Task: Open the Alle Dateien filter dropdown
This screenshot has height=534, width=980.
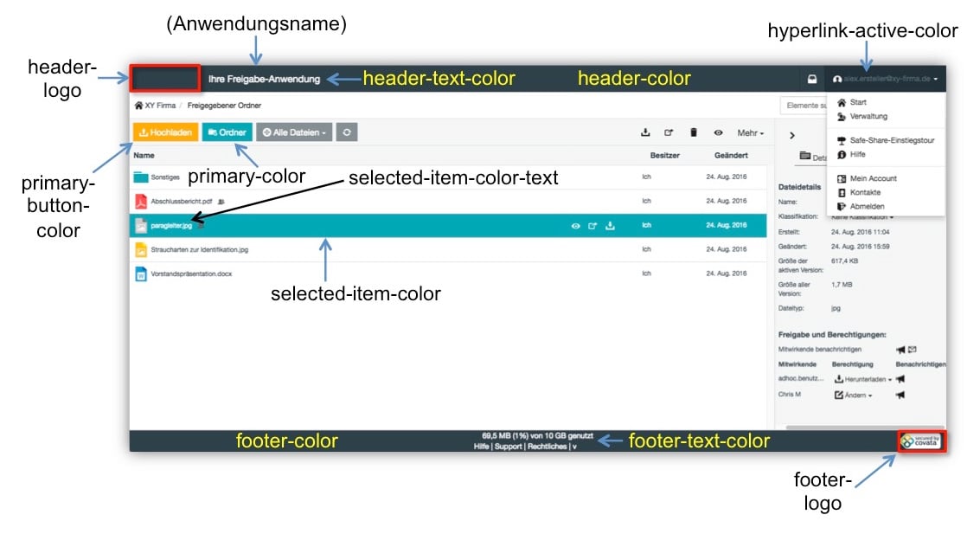Action: 294,132
